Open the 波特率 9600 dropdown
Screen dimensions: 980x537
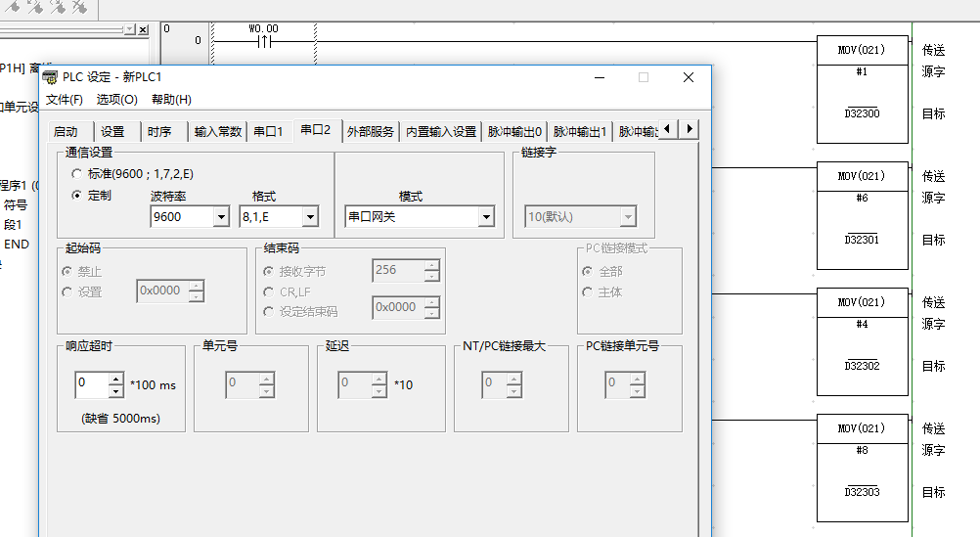[x=221, y=217]
